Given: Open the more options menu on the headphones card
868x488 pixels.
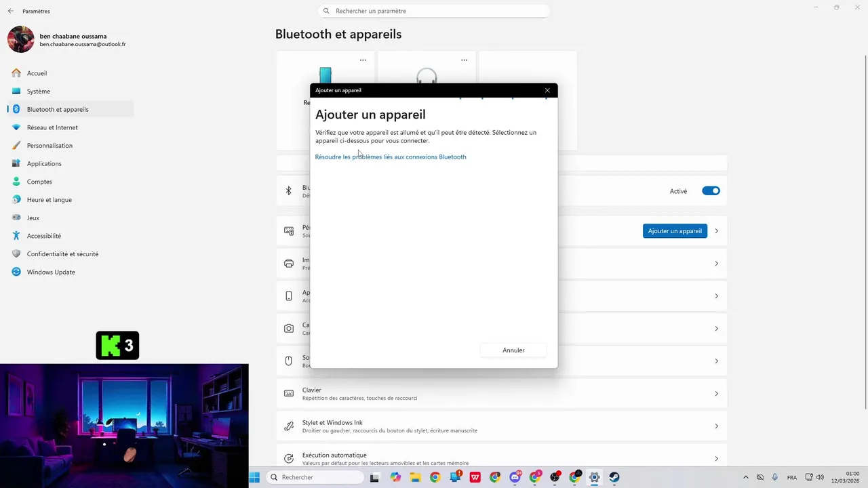Looking at the screenshot, I should click(x=464, y=60).
